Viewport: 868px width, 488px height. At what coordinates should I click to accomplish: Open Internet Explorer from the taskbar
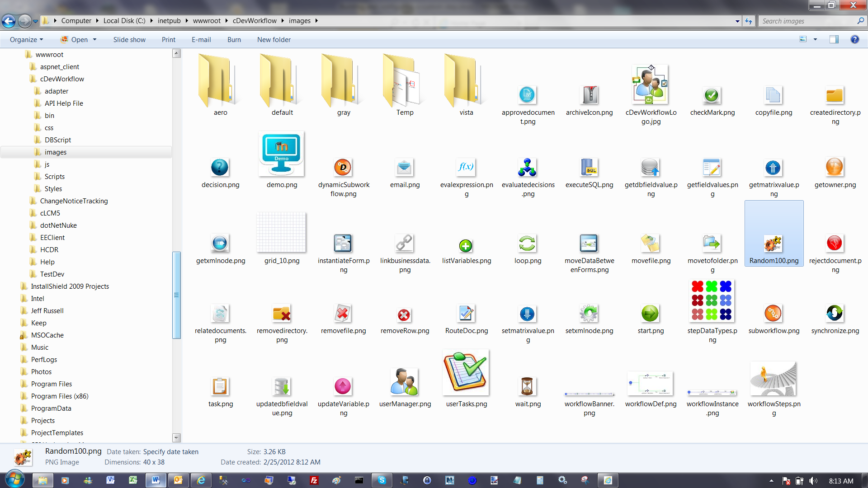click(x=201, y=480)
